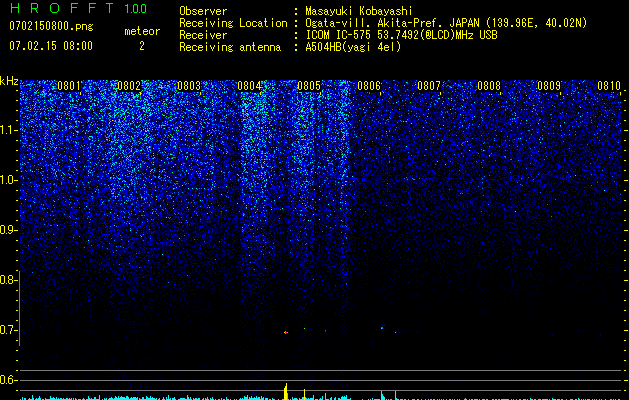This screenshot has width=629, height=400.
Task: Click the 0.9 frequency axis label
Action: (x=8, y=230)
